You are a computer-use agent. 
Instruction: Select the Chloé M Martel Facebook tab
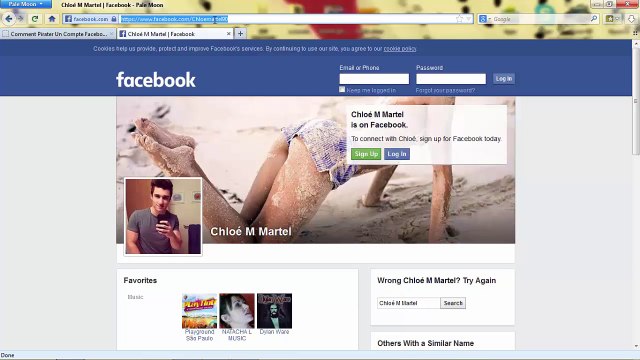click(x=176, y=34)
